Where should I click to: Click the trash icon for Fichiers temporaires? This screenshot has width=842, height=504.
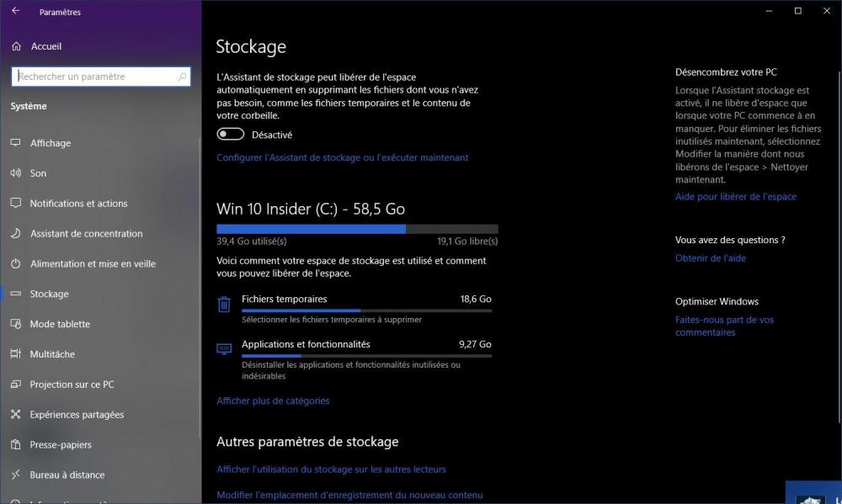[224, 305]
